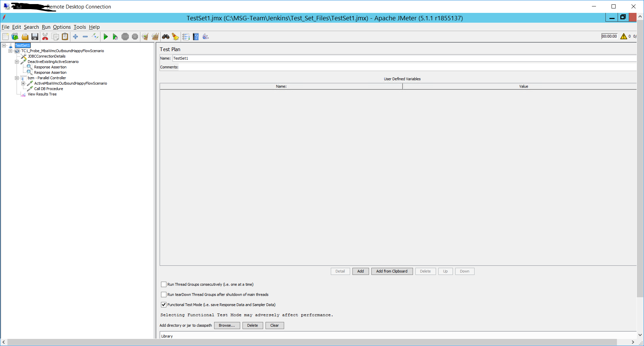Open the Function Helper list icon
This screenshot has width=644, height=346.
point(186,37)
